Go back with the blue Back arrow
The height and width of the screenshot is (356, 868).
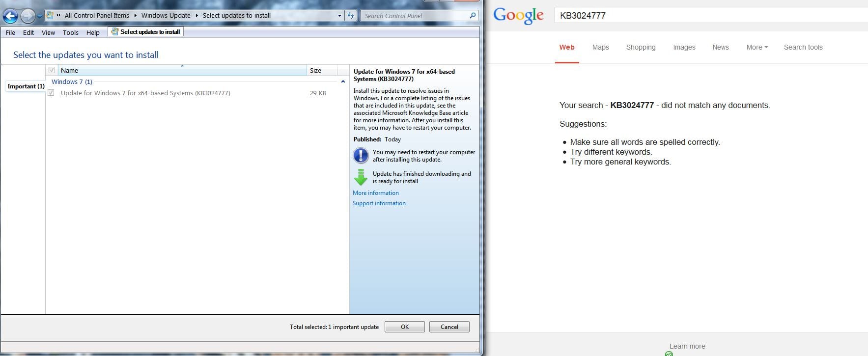tap(10, 16)
